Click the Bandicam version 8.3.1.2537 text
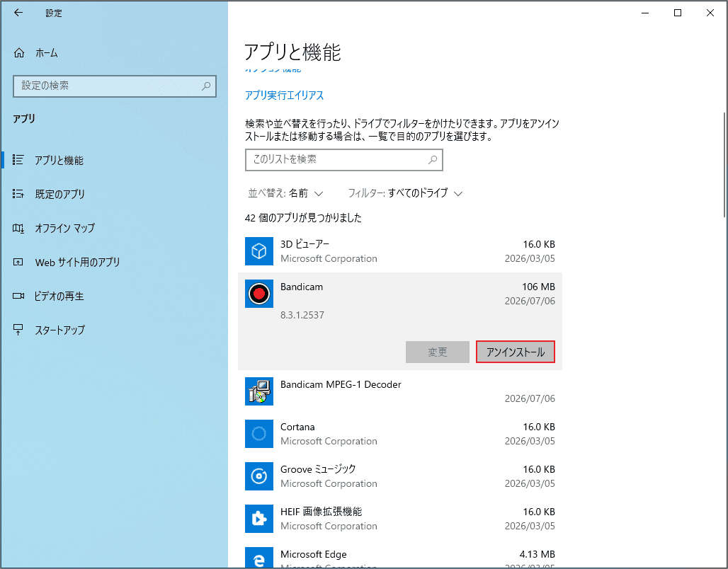728x569 pixels. point(302,315)
